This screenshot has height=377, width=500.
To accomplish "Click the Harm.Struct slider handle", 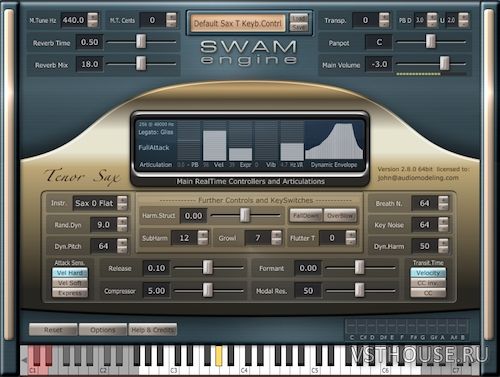I will click(245, 215).
